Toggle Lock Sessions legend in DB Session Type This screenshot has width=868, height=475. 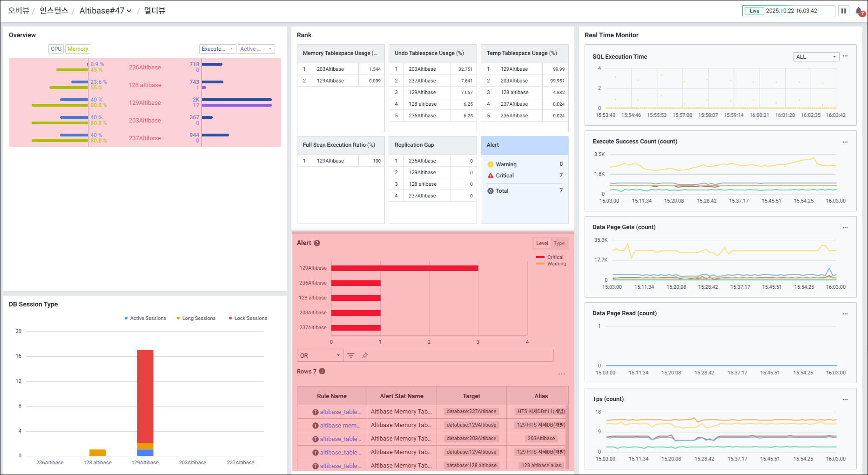pyautogui.click(x=248, y=318)
